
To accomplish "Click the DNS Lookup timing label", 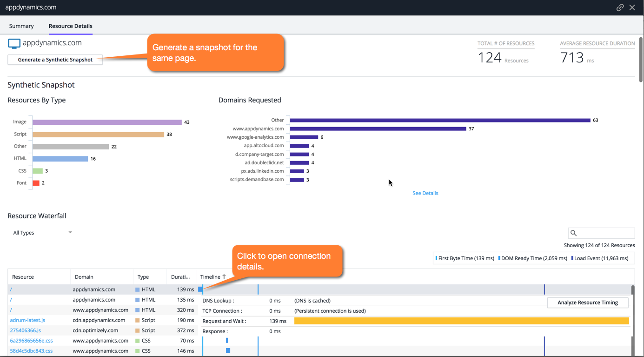I will (218, 301).
